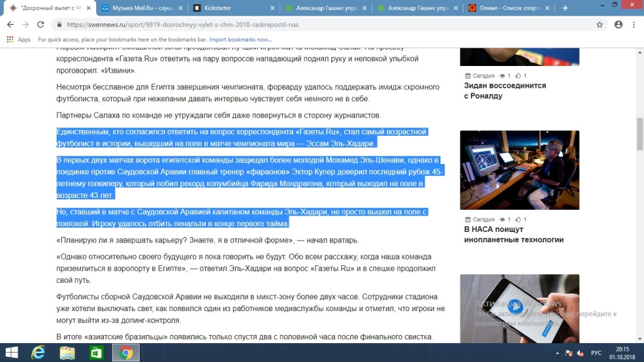Click the scrollbar up arrow
644x362 pixels.
pyautogui.click(x=640, y=53)
